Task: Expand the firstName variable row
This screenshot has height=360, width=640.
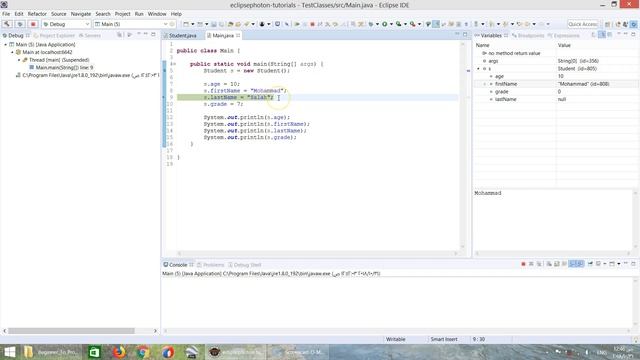Action: click(485, 84)
